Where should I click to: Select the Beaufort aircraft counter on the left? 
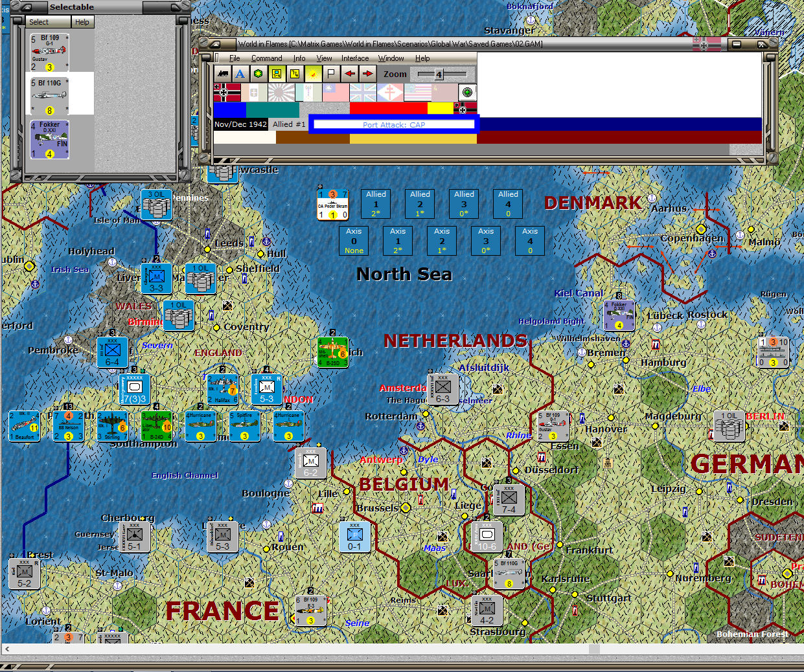click(x=24, y=426)
